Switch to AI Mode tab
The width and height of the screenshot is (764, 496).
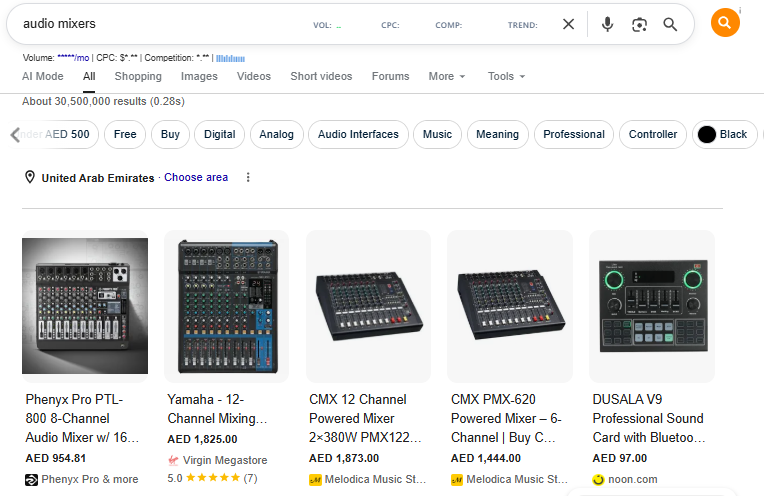click(x=43, y=76)
